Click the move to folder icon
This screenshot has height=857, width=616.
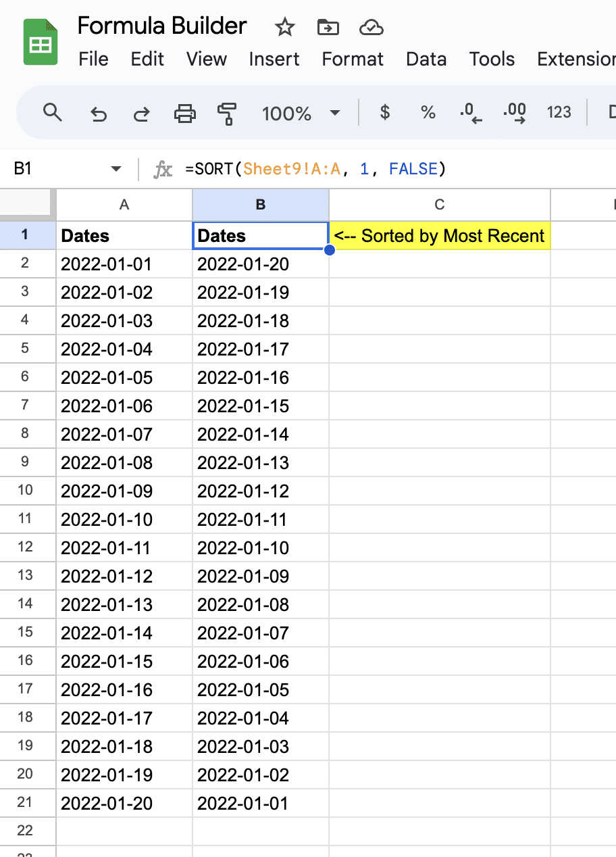pos(328,28)
